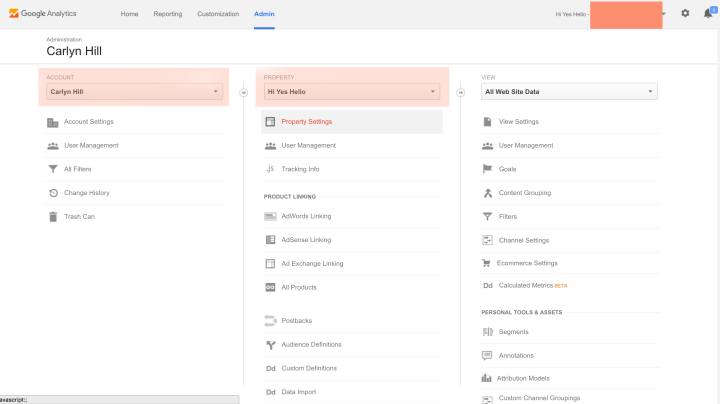Open the settings gear icon
The width and height of the screenshot is (720, 404).
click(x=685, y=13)
